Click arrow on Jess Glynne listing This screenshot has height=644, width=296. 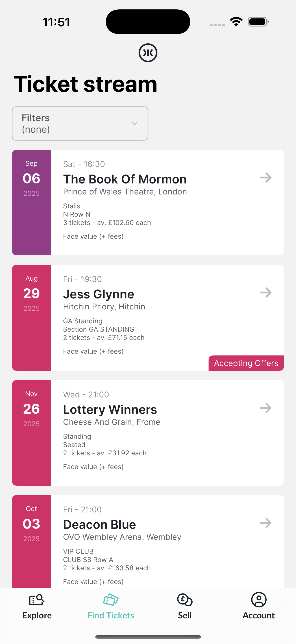point(266,293)
